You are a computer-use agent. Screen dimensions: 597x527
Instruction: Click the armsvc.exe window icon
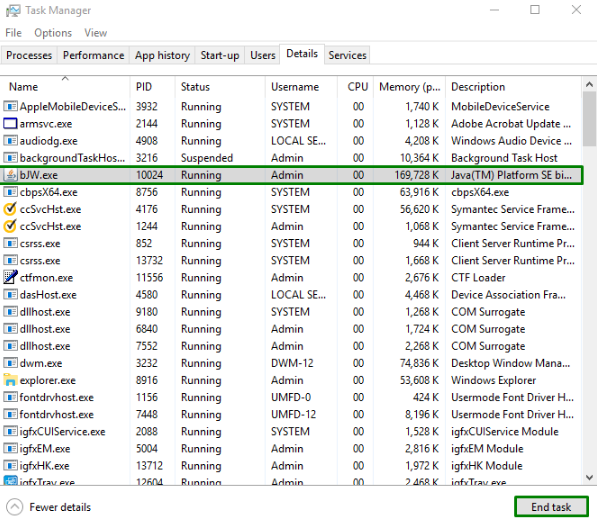10,123
